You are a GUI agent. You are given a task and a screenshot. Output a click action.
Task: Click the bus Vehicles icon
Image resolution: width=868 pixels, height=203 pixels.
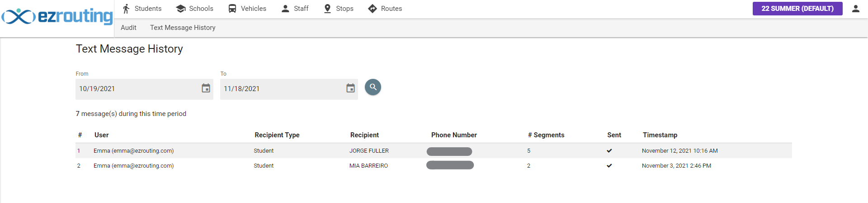(x=232, y=9)
